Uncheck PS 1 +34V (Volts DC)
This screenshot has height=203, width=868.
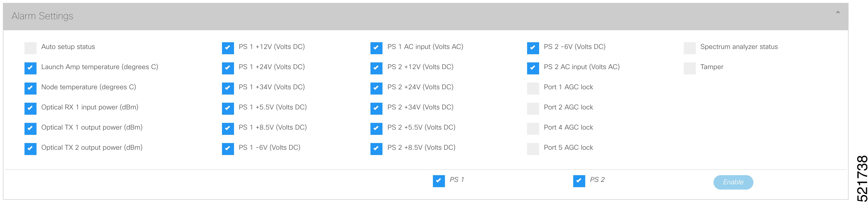[x=228, y=89]
